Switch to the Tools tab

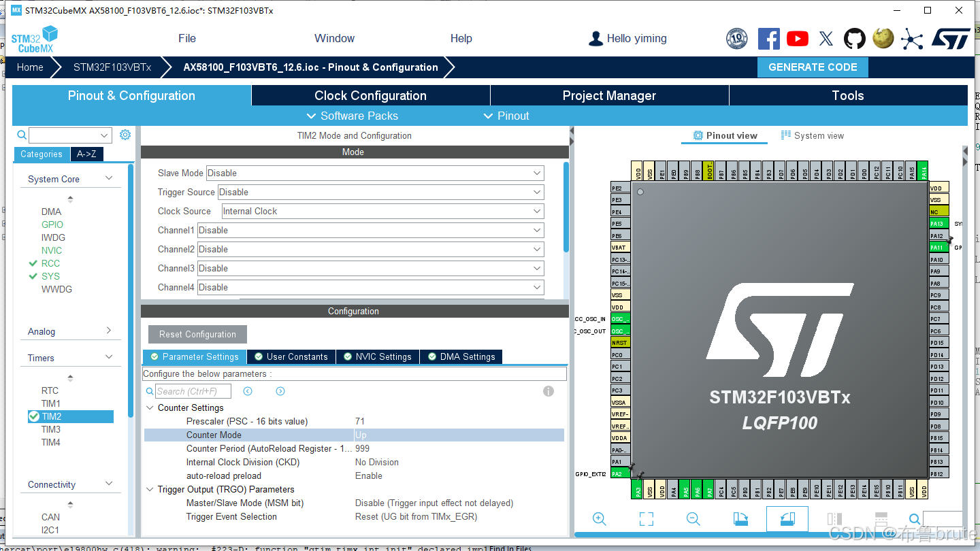tap(848, 95)
